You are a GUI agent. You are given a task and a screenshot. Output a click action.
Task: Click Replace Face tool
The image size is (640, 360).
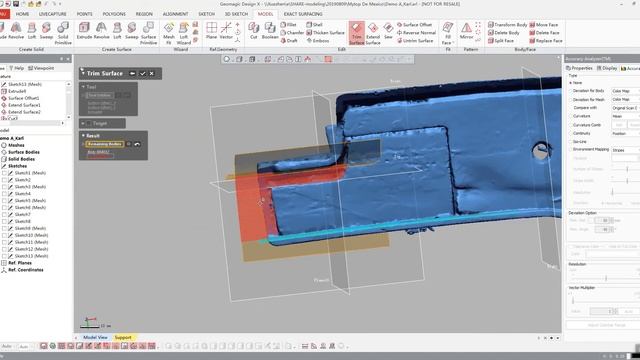pyautogui.click(x=546, y=40)
